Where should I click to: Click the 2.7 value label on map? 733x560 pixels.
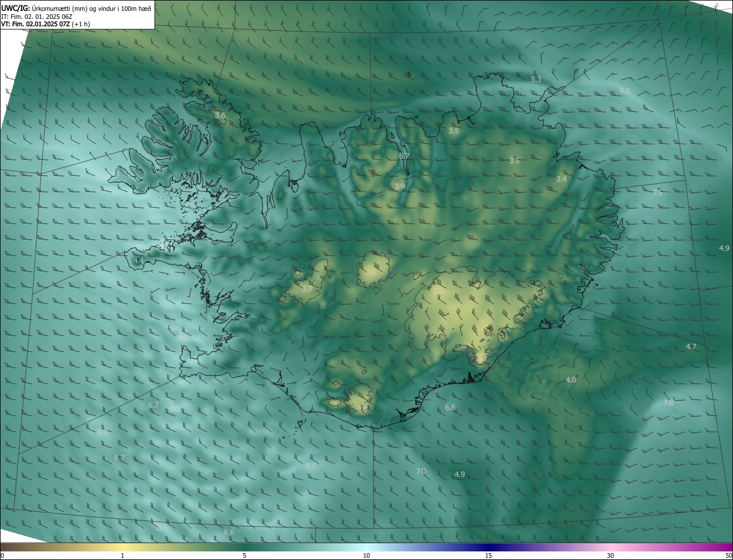coord(308,289)
